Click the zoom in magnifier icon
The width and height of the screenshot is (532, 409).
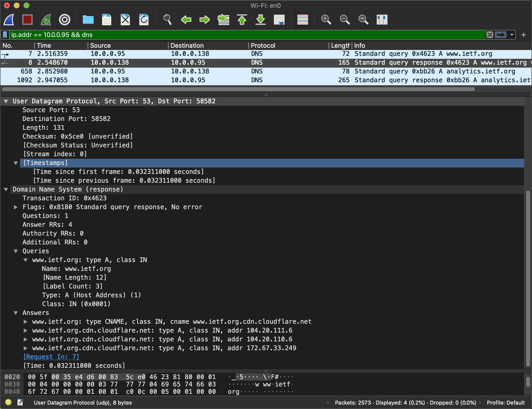pos(326,20)
